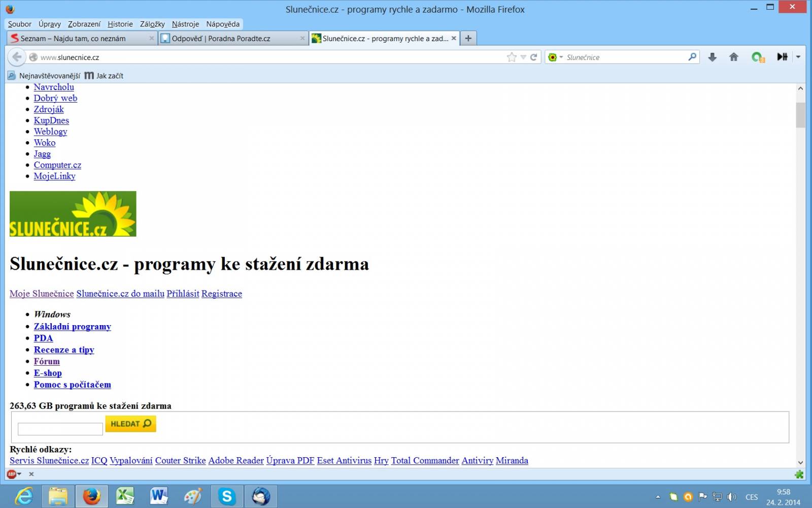Click the green puzzle add-on icon
This screenshot has height=508, width=812.
[x=799, y=474]
